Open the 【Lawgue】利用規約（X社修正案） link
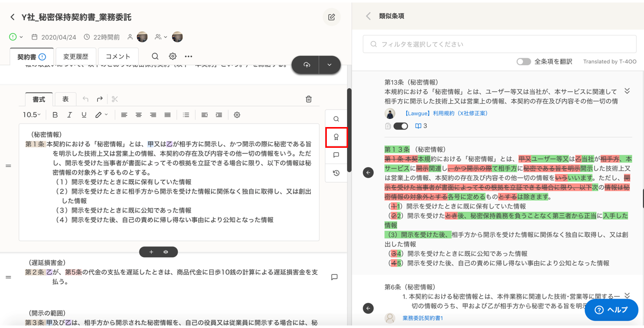Viewport: 644px width, 328px height. pos(445,113)
